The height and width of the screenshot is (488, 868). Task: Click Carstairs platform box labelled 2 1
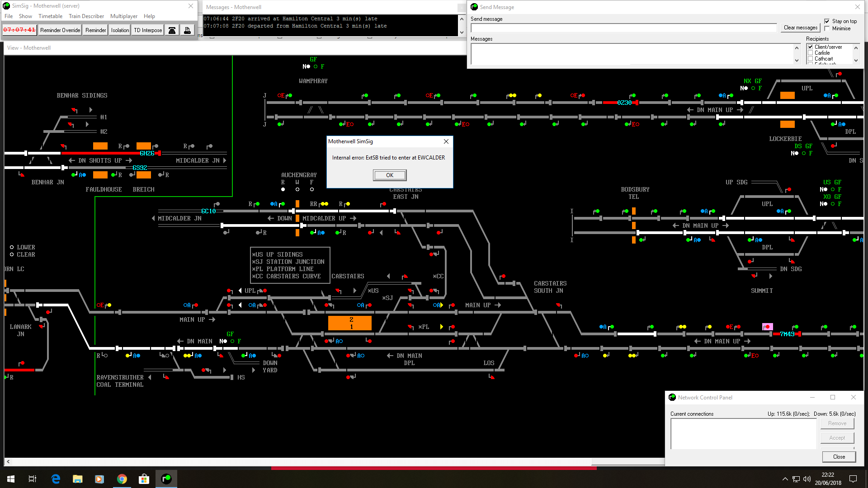click(350, 323)
